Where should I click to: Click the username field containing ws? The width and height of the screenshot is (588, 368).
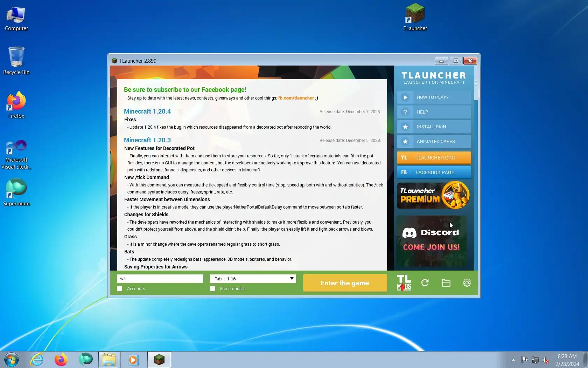click(160, 279)
